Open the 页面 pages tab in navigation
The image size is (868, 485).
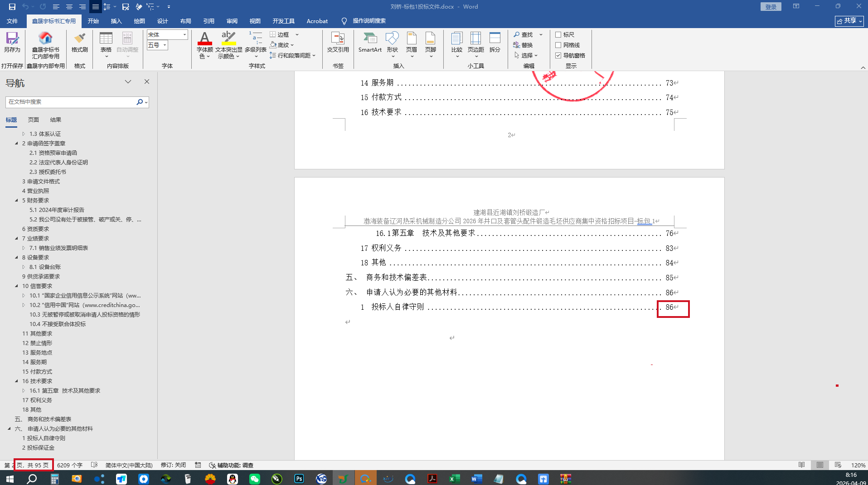click(34, 120)
